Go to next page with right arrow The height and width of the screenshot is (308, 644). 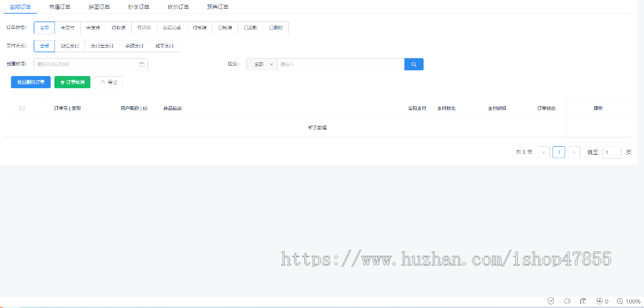(574, 153)
